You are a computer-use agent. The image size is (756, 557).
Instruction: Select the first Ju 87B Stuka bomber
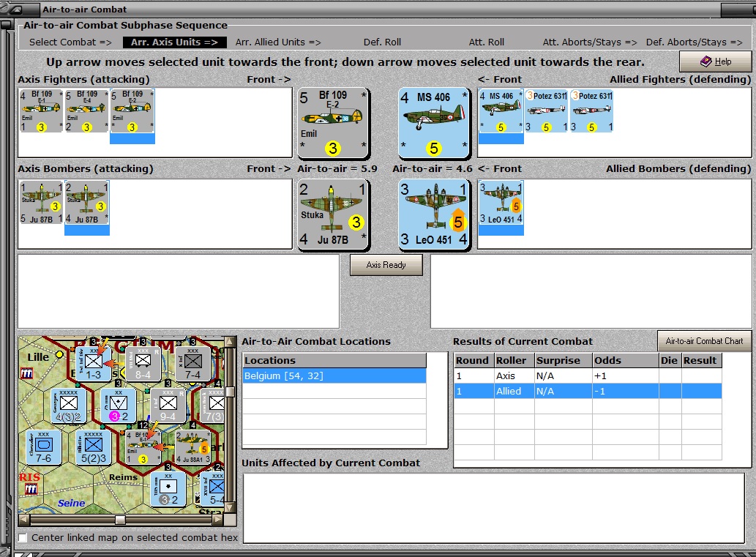point(41,203)
